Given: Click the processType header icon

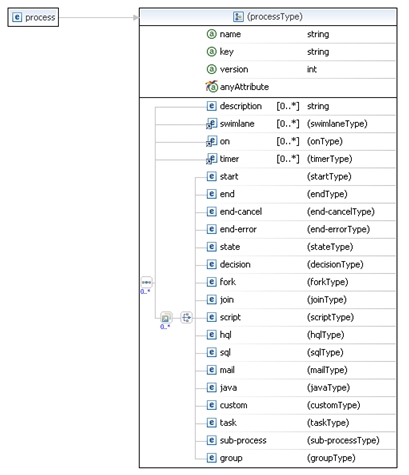Looking at the screenshot, I should (x=238, y=17).
